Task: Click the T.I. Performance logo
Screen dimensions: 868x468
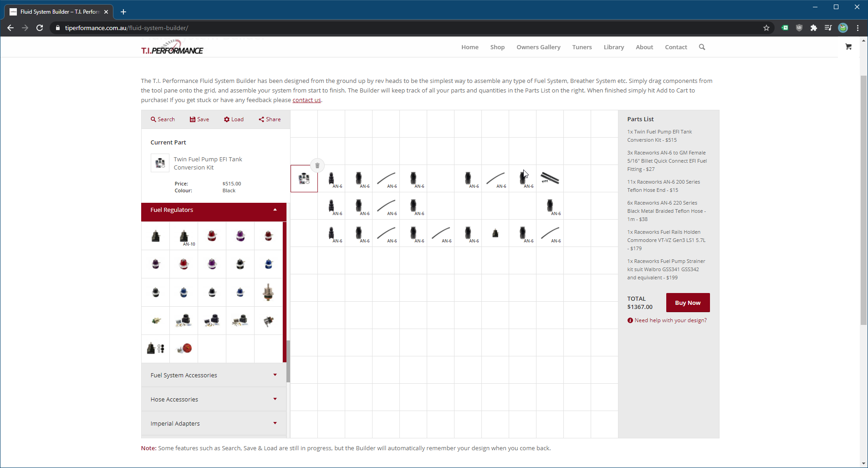Action: 172,47
